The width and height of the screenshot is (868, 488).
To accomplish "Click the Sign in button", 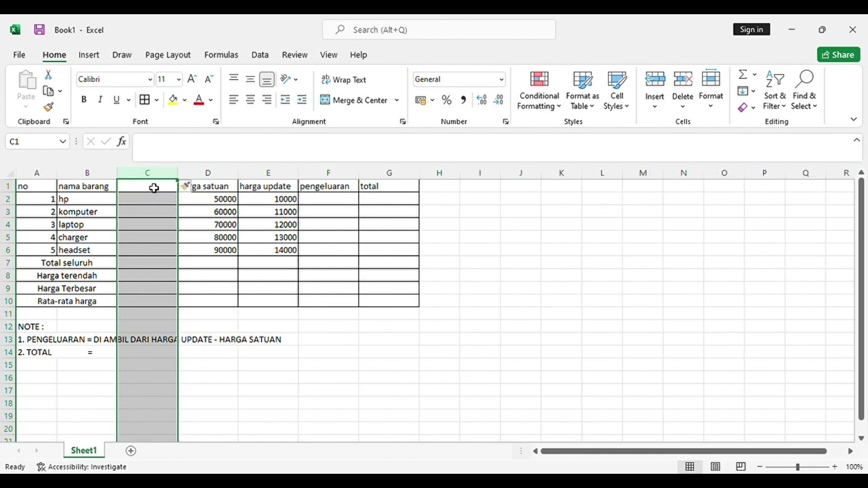I will pyautogui.click(x=751, y=29).
